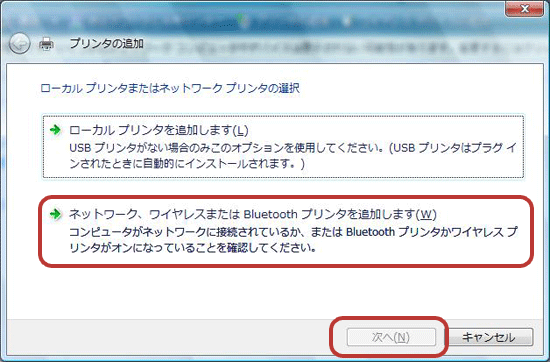Click word Bluetooth in network option title

coord(270,214)
